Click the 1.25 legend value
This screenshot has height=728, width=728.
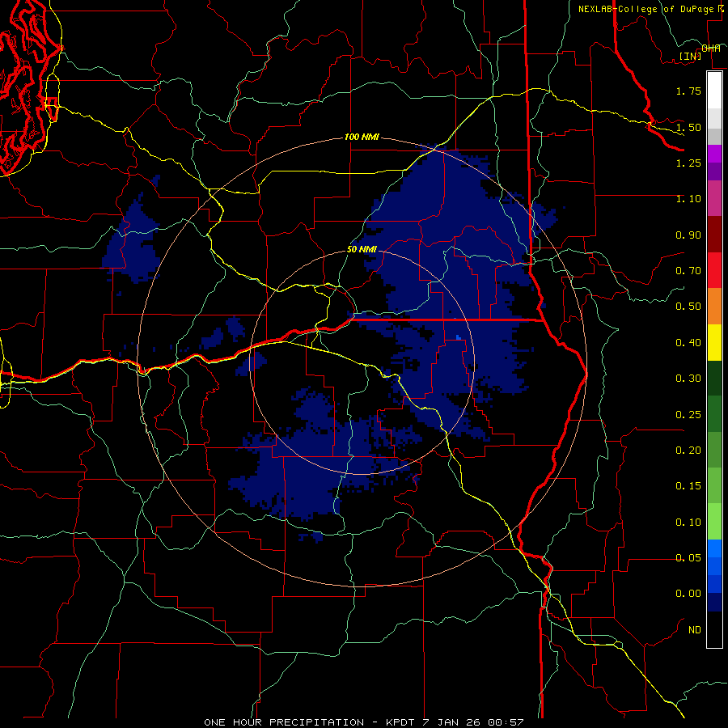coord(688,163)
